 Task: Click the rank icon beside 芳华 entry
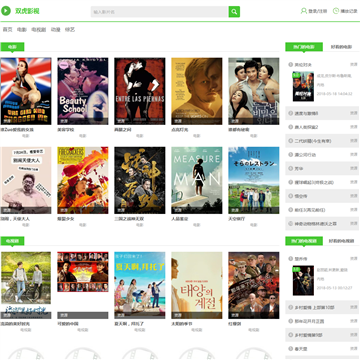pyautogui.click(x=291, y=168)
